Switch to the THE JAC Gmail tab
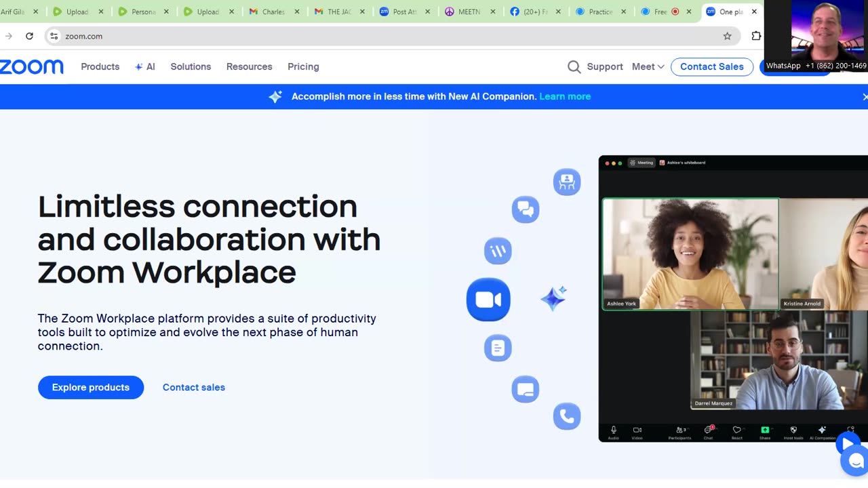The height and width of the screenshot is (488, 868). coord(340,12)
